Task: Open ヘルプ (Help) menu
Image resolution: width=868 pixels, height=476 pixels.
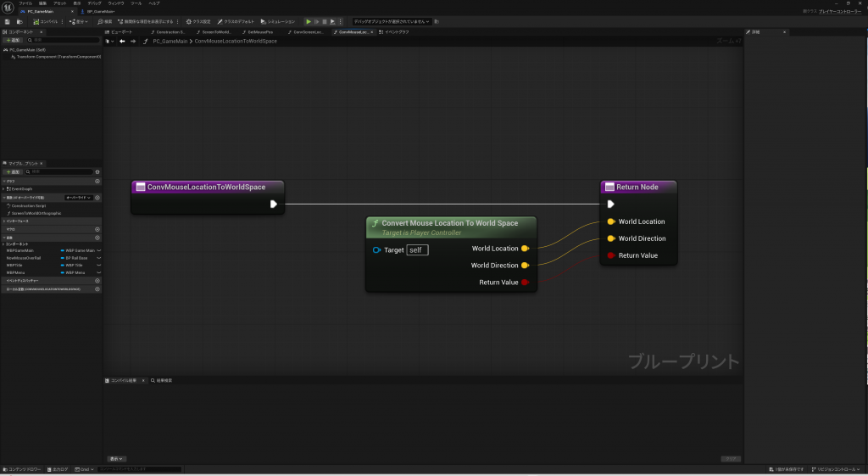Action: (154, 3)
